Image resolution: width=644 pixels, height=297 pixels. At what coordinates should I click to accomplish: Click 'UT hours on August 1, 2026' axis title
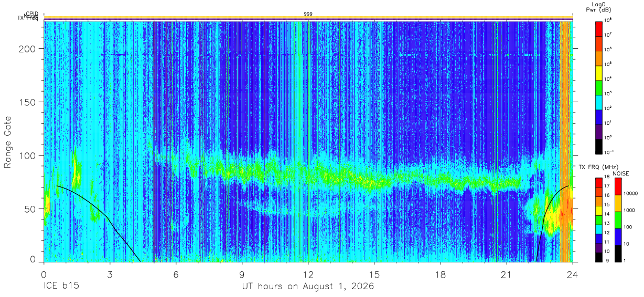308,287
